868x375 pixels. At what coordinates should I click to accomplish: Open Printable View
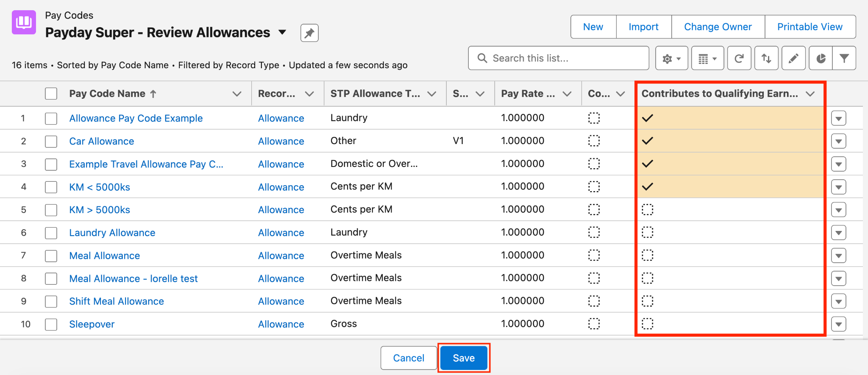pos(810,27)
